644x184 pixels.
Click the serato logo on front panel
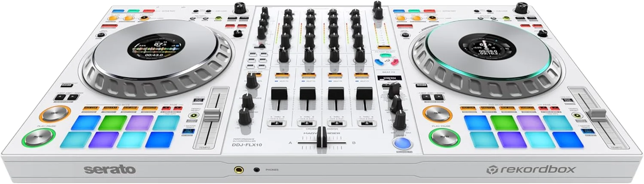[109, 169]
